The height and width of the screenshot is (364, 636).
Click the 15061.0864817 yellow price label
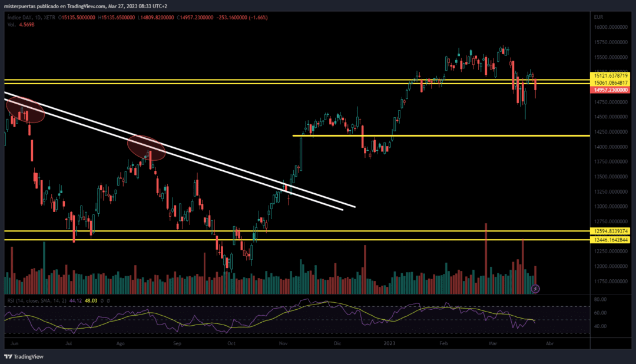(611, 83)
